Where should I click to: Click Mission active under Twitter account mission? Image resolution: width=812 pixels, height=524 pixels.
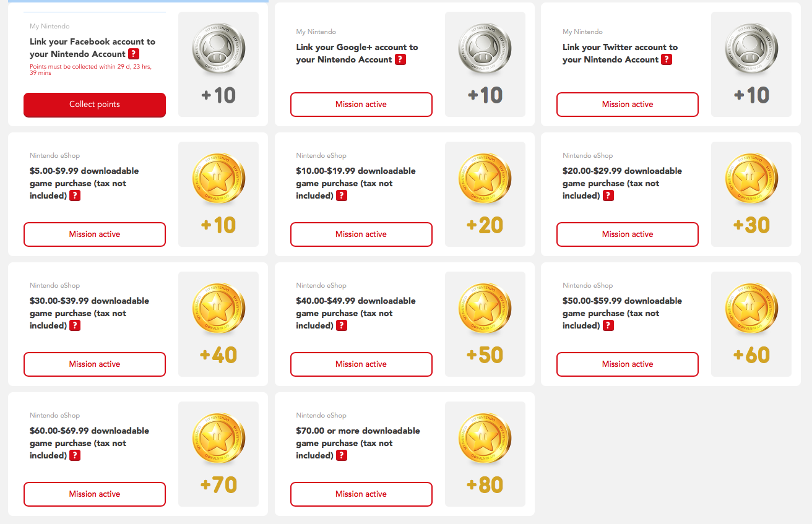pyautogui.click(x=628, y=105)
